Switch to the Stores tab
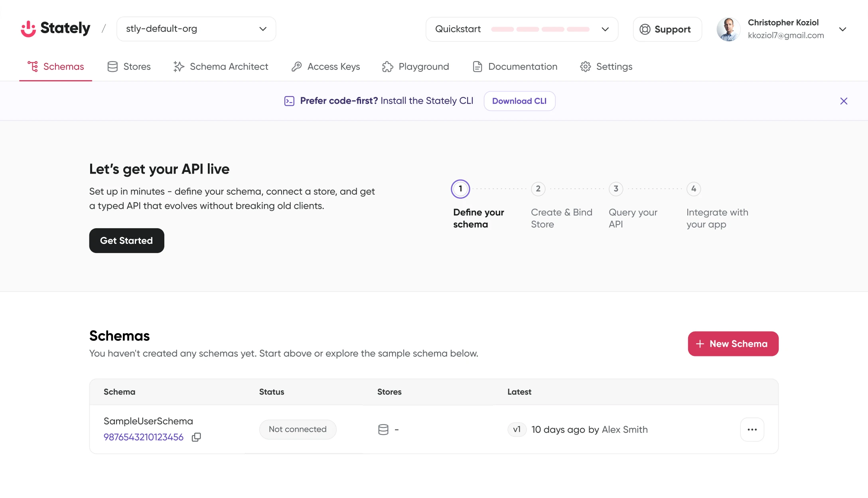Image resolution: width=868 pixels, height=498 pixels. point(129,67)
